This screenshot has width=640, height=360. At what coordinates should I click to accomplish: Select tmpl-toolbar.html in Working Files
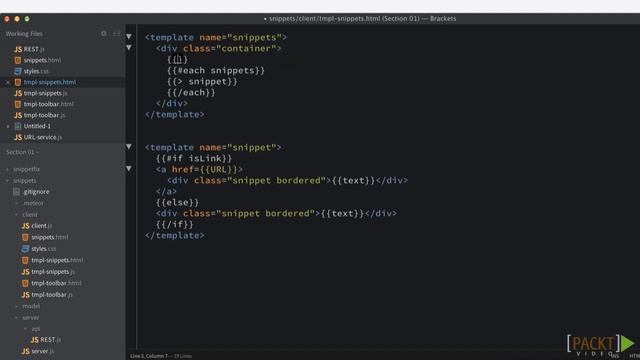click(49, 104)
